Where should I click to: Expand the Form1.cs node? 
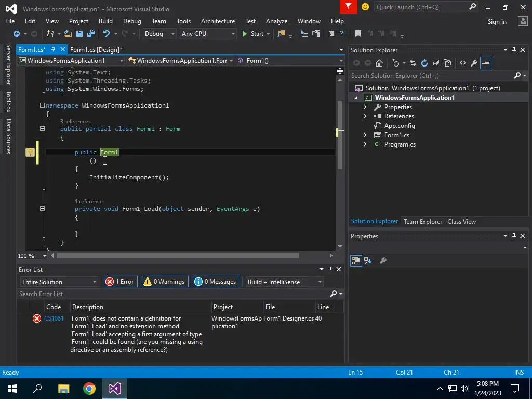coord(365,135)
